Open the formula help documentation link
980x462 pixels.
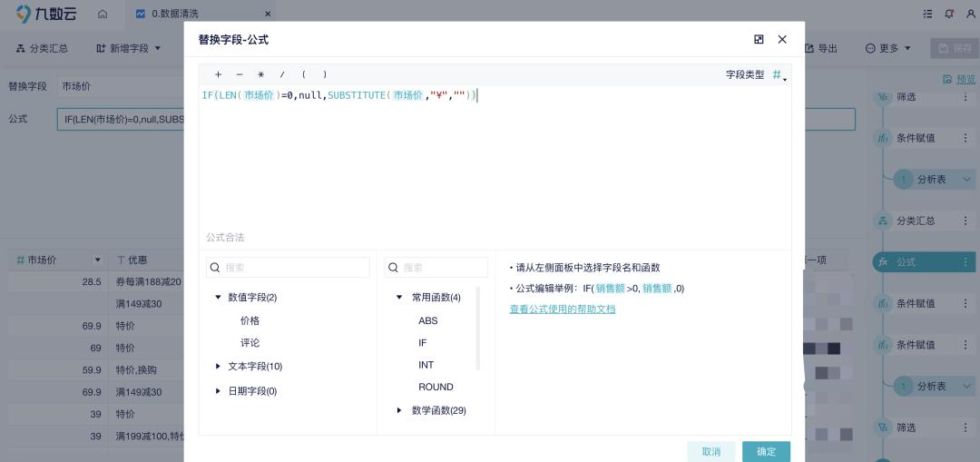[563, 309]
